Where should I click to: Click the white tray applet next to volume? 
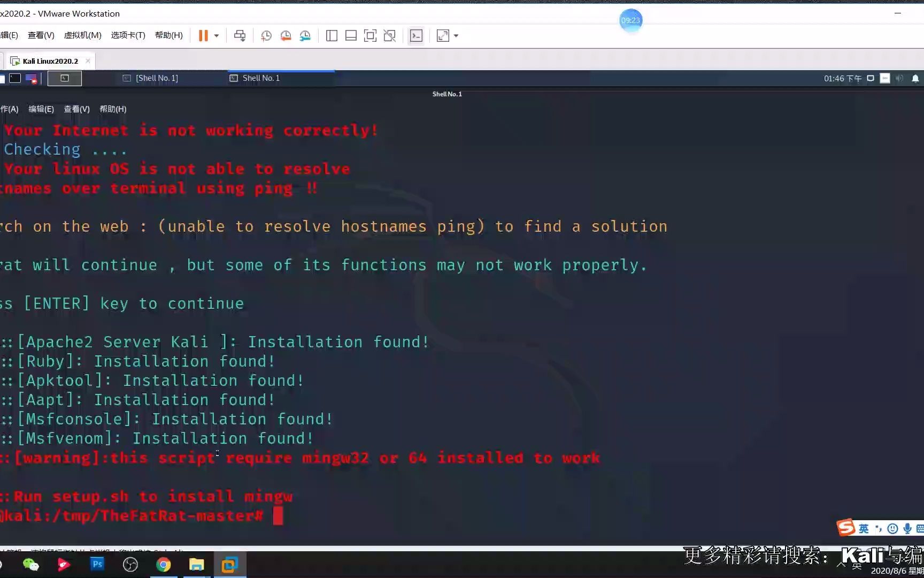coord(885,78)
